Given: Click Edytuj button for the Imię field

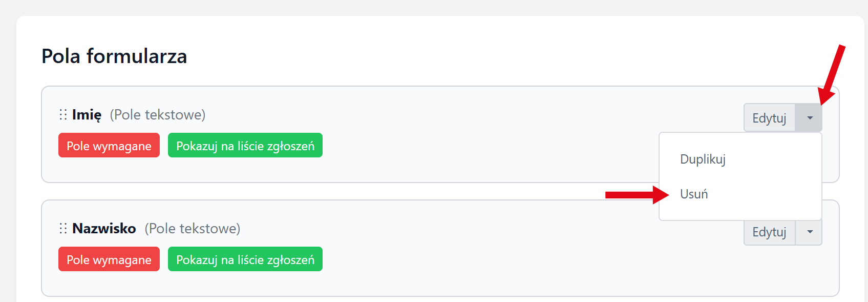Looking at the screenshot, I should (x=769, y=118).
